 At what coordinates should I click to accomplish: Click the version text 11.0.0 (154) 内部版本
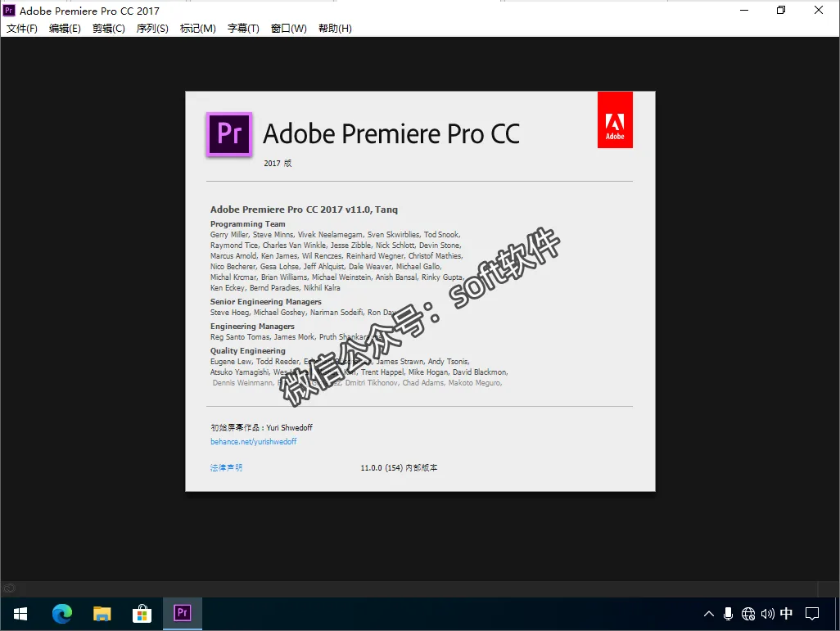(399, 467)
